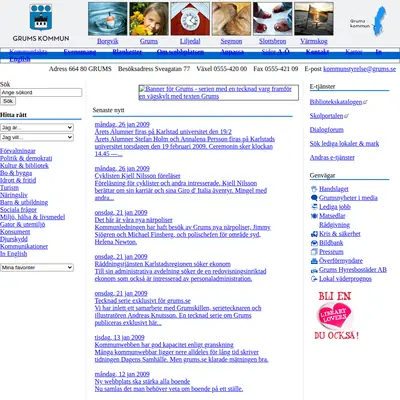Viewport: 400px width, 400px height.
Task: Open news 'Cyklisten Kjell Nilsson föreläser'
Action: tap(137, 176)
